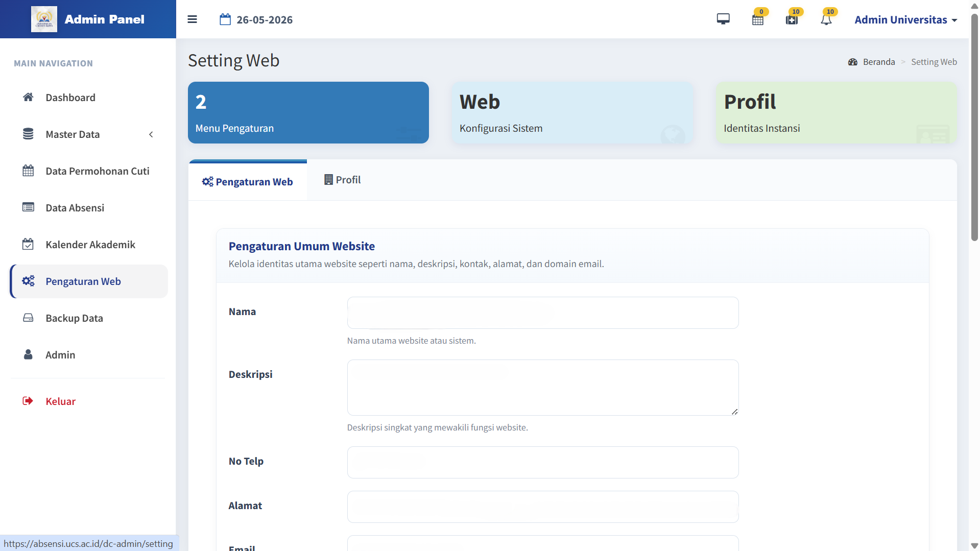Click hint text 'Nama utama website atau sistem.'
The image size is (980, 551).
[x=412, y=341]
